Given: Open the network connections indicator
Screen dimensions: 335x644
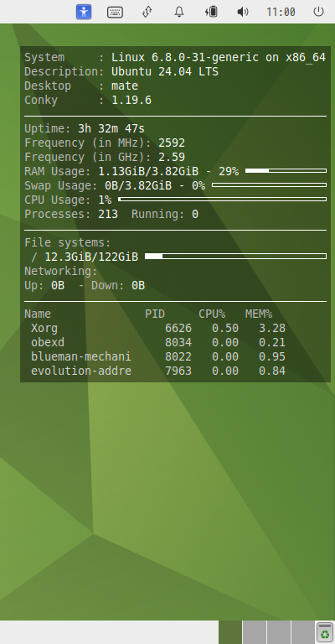Looking at the screenshot, I should pyautogui.click(x=147, y=12).
